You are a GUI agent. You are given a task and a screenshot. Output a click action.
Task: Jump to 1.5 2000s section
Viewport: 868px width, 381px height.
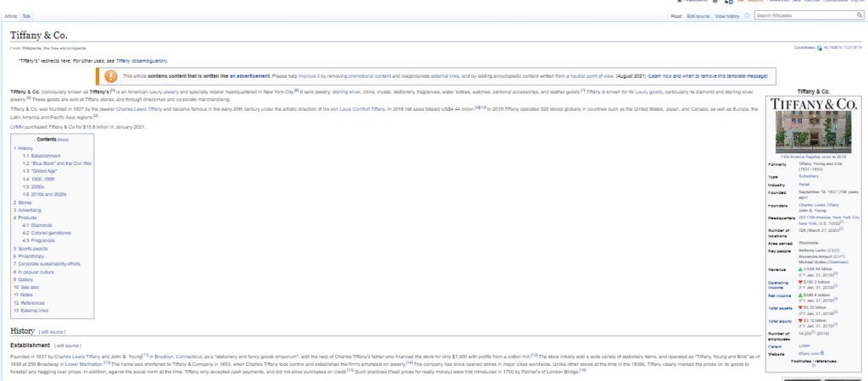point(33,187)
